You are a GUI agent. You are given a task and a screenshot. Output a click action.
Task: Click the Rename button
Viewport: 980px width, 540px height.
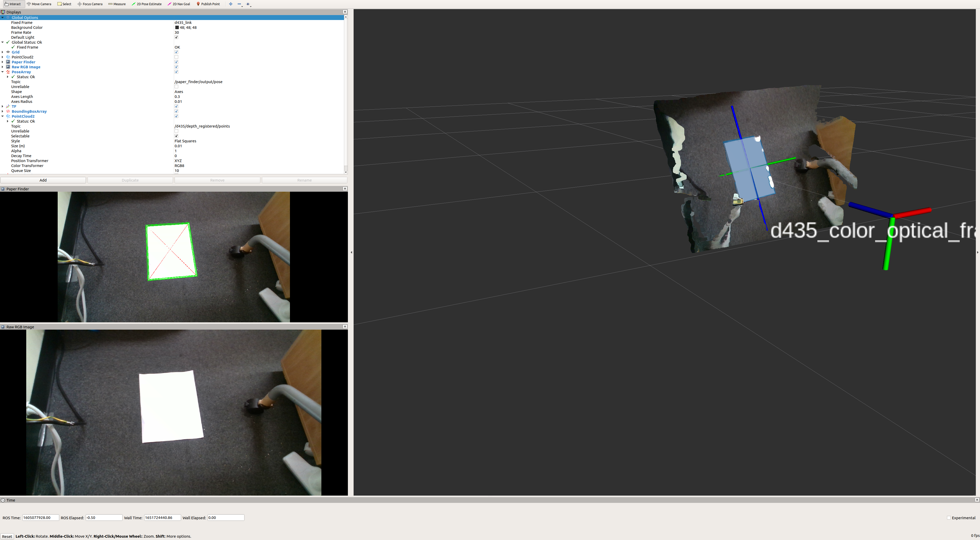click(x=304, y=180)
